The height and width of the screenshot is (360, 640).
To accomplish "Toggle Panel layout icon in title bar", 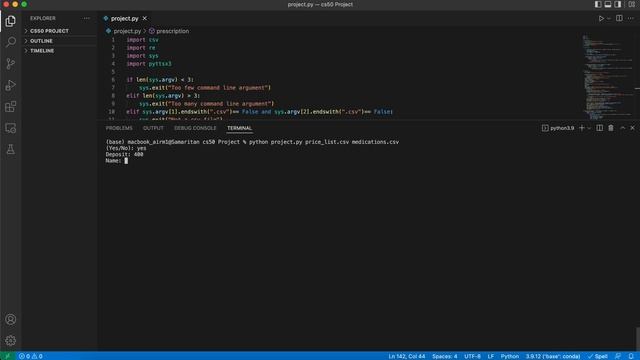I will pyautogui.click(x=608, y=4).
